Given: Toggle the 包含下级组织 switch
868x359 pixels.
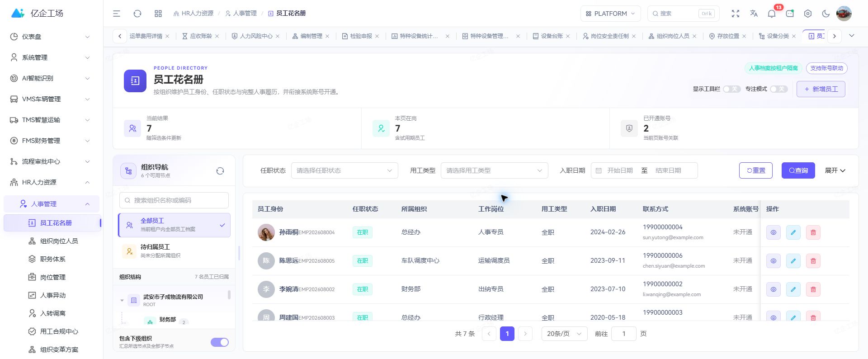Looking at the screenshot, I should [x=220, y=342].
